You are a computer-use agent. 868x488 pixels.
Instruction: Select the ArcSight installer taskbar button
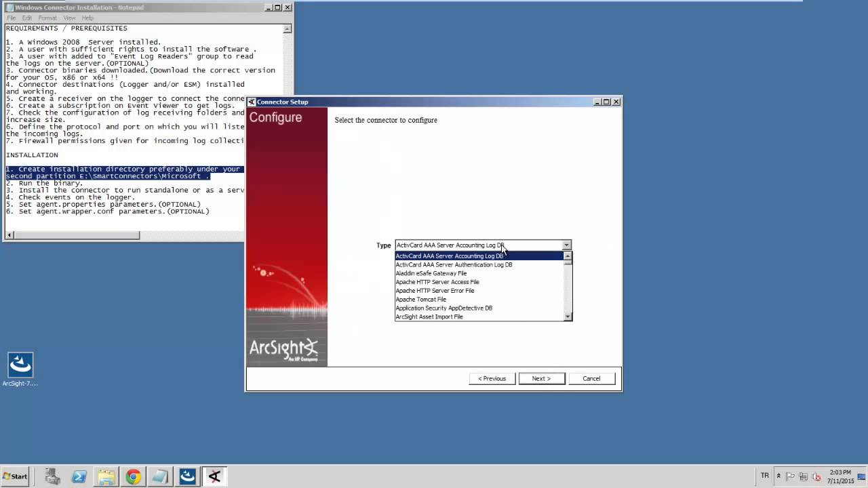[187, 476]
